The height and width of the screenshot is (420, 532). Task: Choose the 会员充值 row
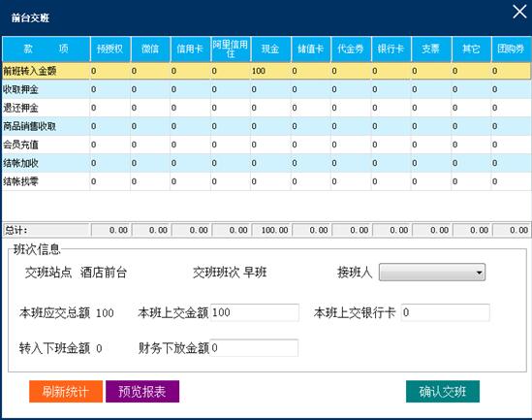click(x=266, y=145)
